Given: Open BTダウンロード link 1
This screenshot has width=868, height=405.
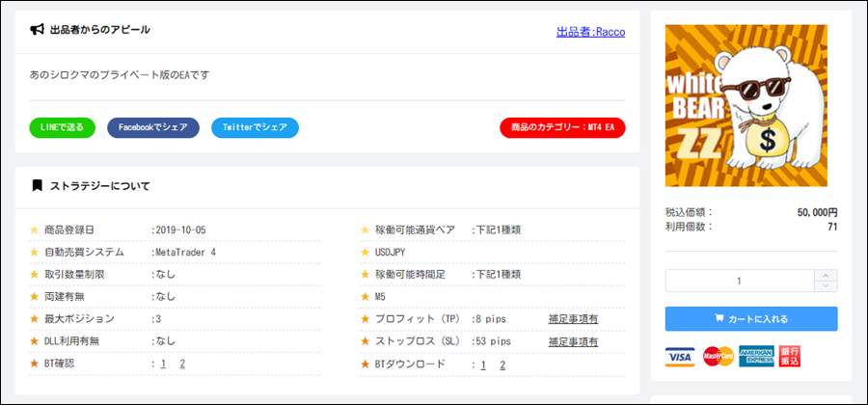Looking at the screenshot, I should (483, 364).
